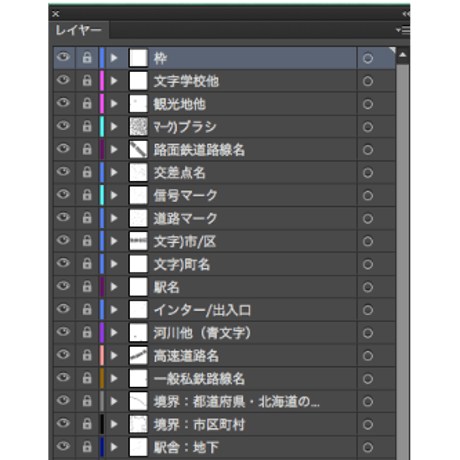Toggle visibility of 信号マーク layer
This screenshot has height=460, width=460.
(x=63, y=194)
